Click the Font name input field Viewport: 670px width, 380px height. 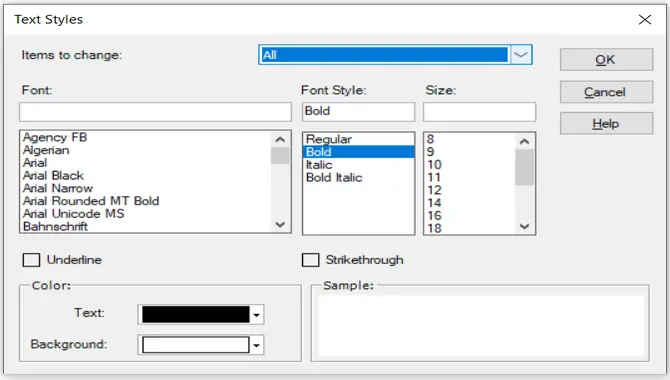pos(155,112)
